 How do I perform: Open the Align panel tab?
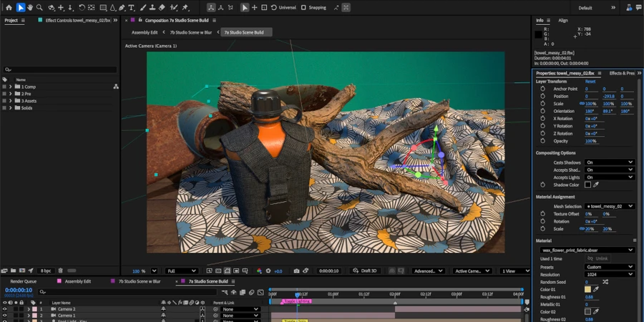563,20
